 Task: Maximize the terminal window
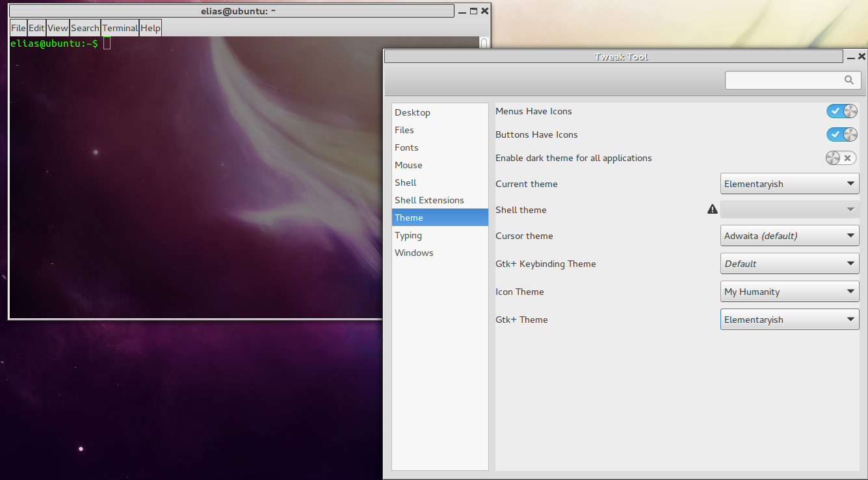click(x=473, y=11)
